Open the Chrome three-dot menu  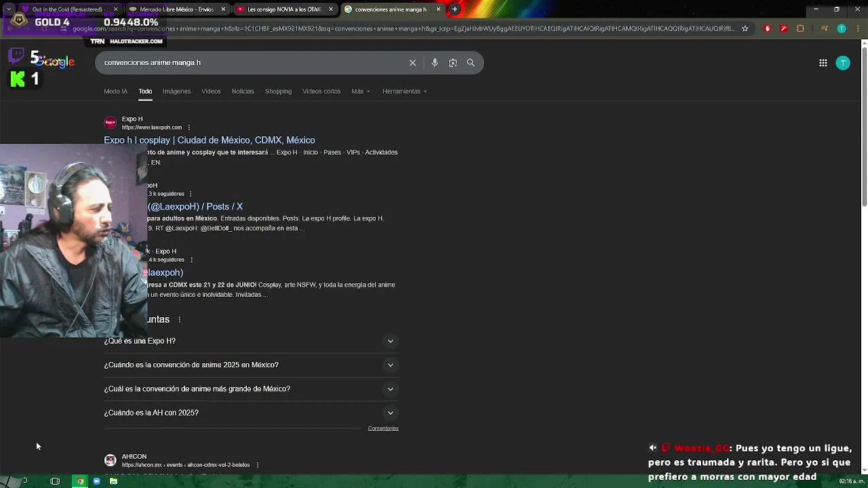click(856, 28)
